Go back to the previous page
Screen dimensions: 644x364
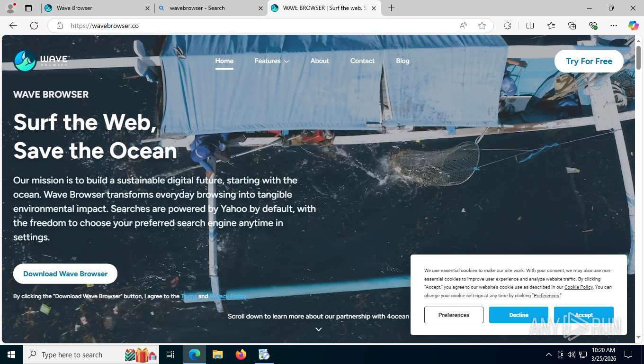pos(13,26)
